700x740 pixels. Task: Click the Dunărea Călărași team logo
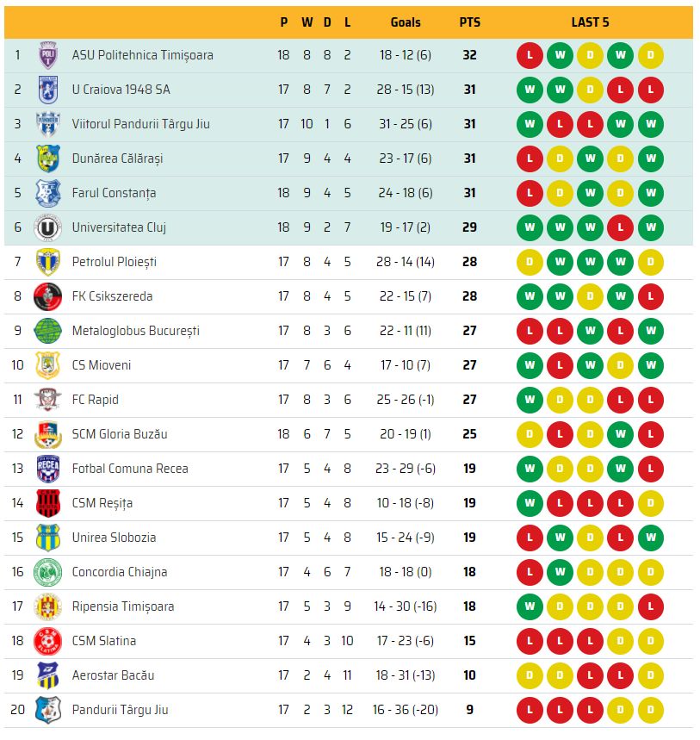click(x=47, y=159)
